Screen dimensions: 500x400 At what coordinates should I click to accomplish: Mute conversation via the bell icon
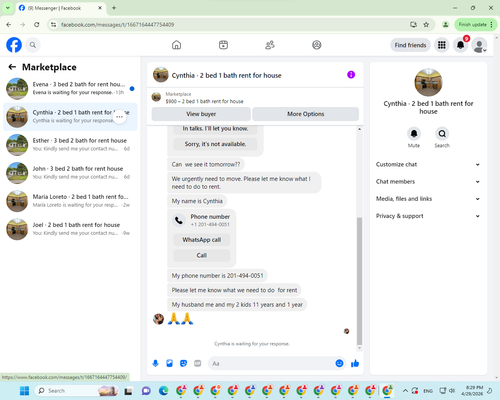(414, 134)
